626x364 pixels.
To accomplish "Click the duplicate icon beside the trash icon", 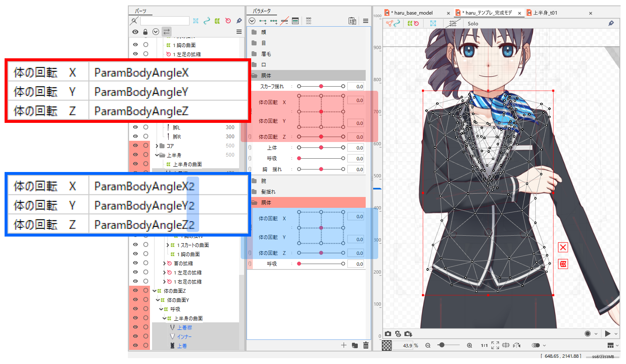I will pos(355,345).
